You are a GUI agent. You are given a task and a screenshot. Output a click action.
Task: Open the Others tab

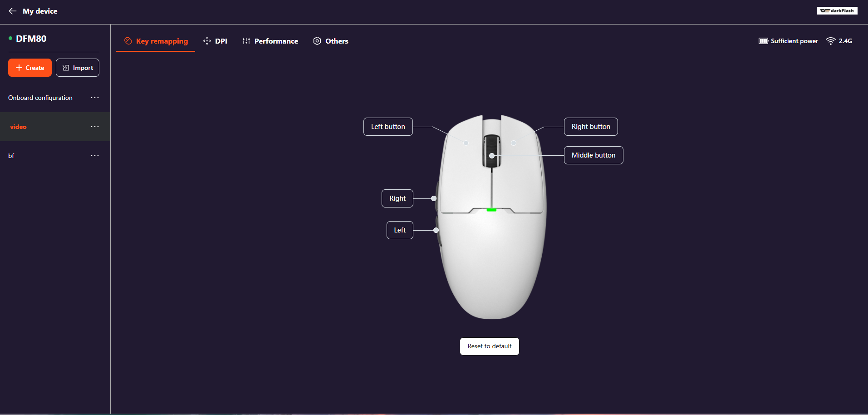331,41
